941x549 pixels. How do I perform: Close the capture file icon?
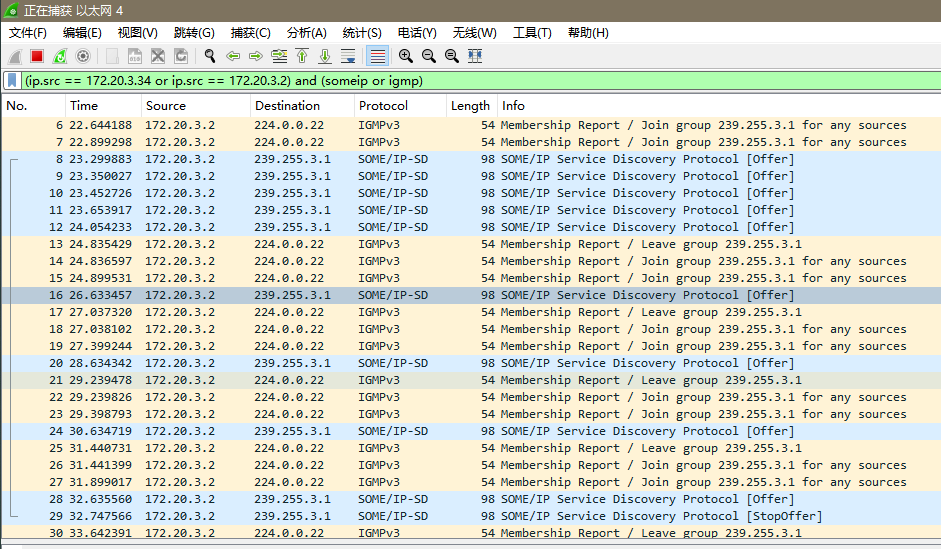pos(158,56)
